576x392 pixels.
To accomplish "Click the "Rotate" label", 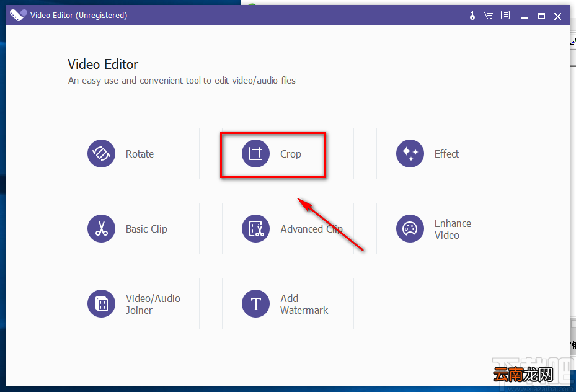I will click(140, 154).
